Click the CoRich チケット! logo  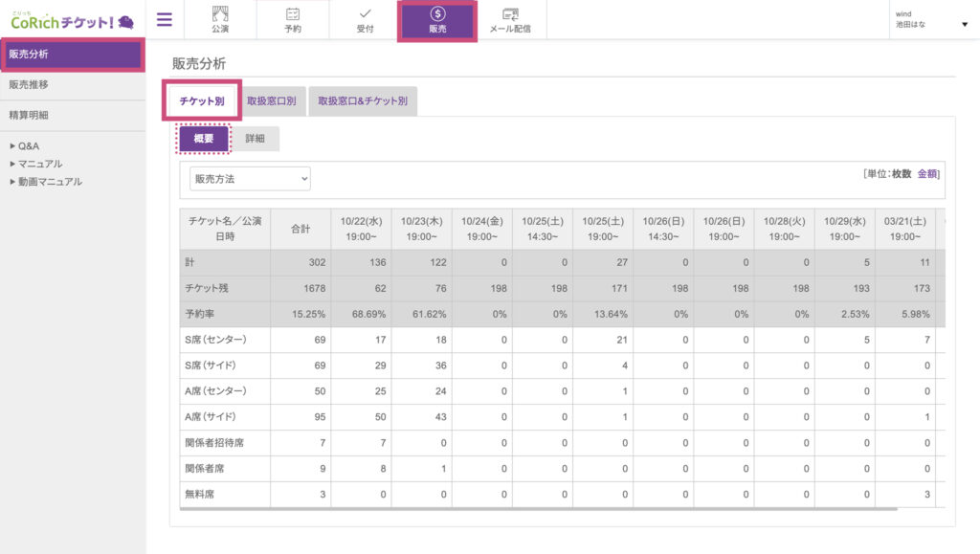click(72, 20)
